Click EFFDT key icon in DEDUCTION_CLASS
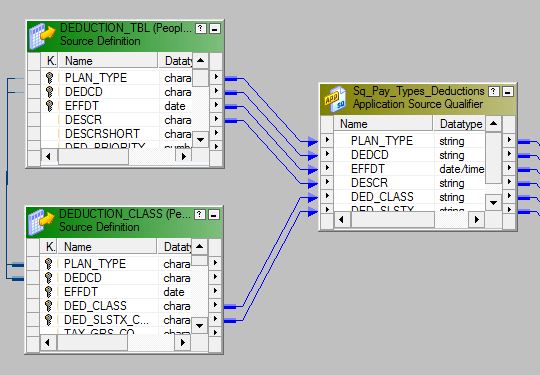The height and width of the screenshot is (375, 540). (x=48, y=292)
